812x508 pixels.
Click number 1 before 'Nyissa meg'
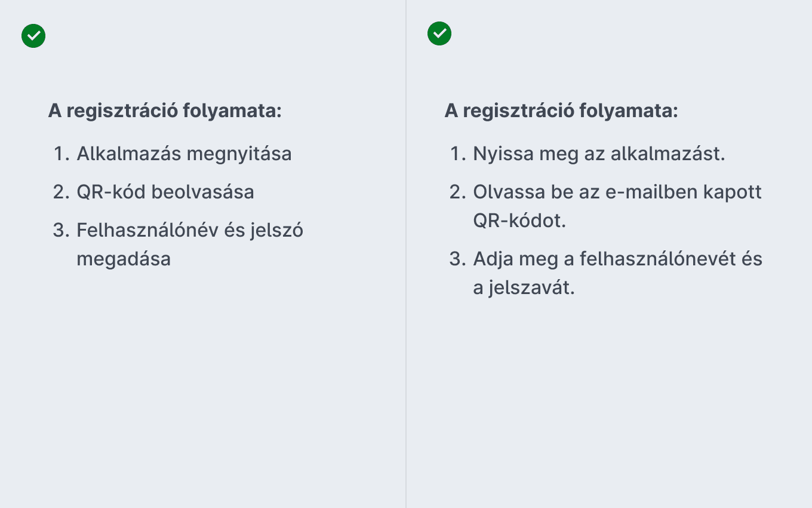click(x=459, y=154)
